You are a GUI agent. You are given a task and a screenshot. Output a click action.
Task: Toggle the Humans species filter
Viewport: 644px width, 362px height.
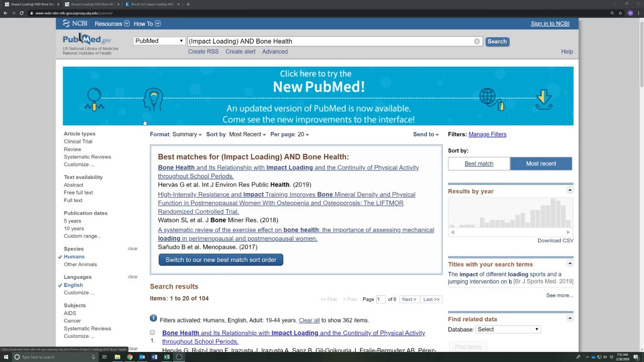(74, 256)
